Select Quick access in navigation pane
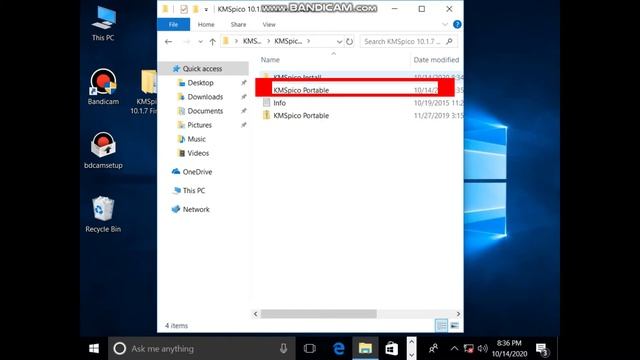The width and height of the screenshot is (640, 360). 202,69
